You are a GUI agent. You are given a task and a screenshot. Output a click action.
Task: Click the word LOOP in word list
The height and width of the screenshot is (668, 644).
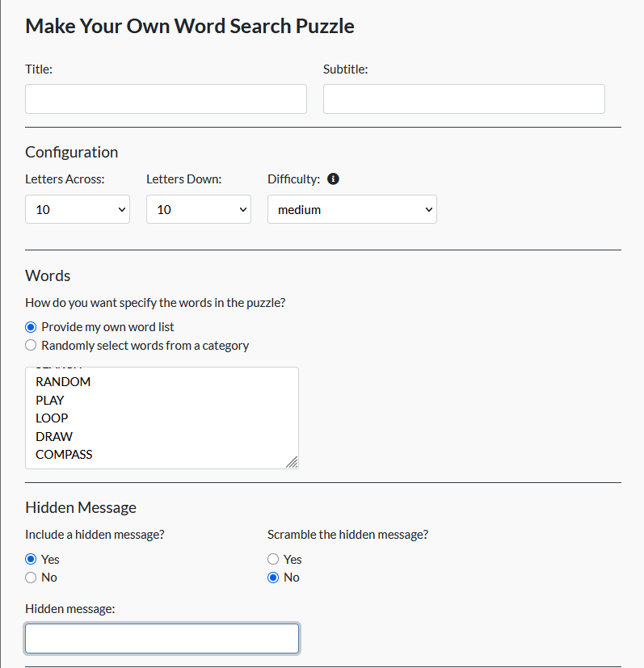[52, 418]
